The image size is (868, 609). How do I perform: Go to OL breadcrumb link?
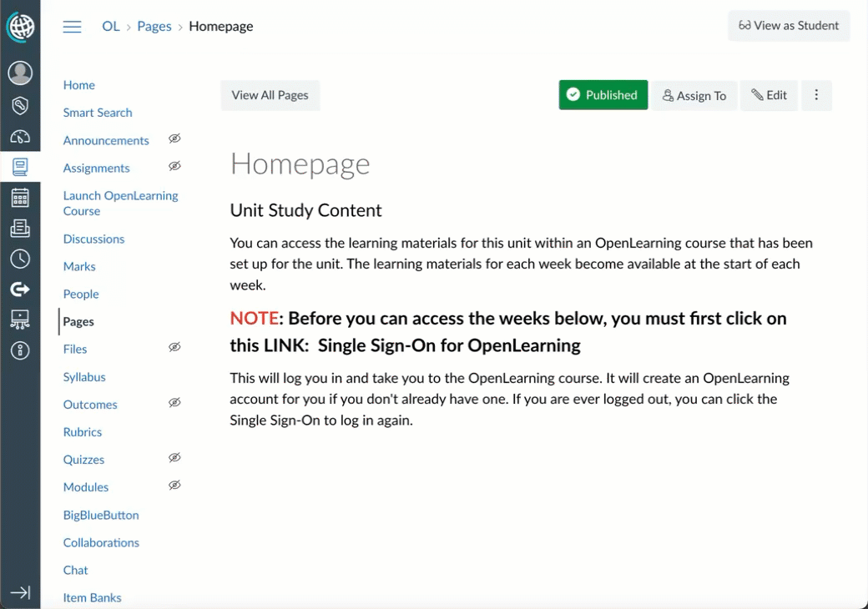[111, 26]
